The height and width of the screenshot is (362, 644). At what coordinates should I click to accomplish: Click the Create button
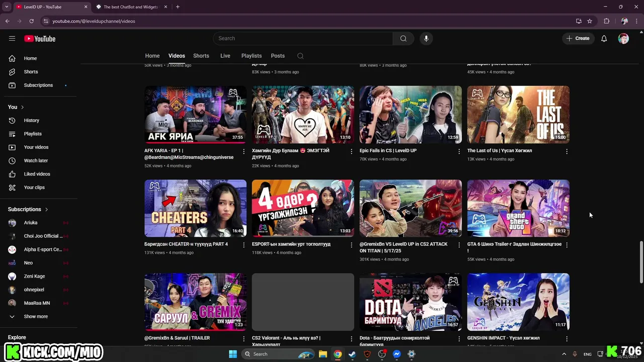[x=578, y=38]
